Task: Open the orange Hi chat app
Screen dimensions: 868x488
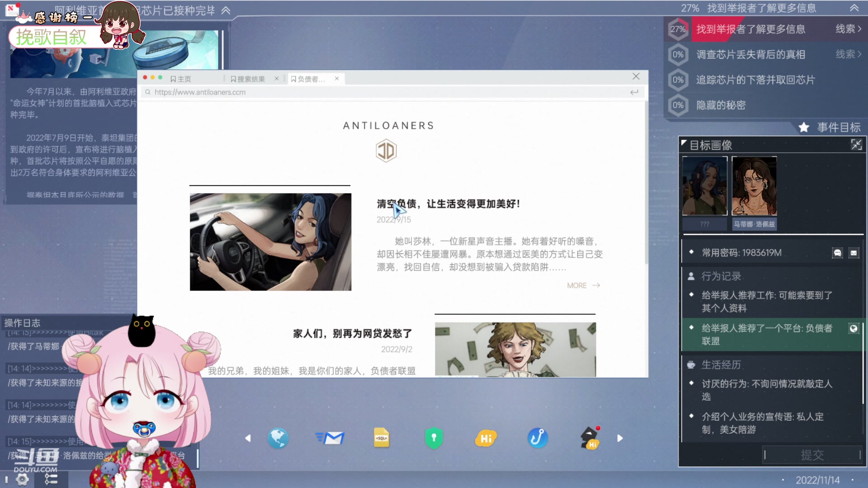Action: coord(486,438)
